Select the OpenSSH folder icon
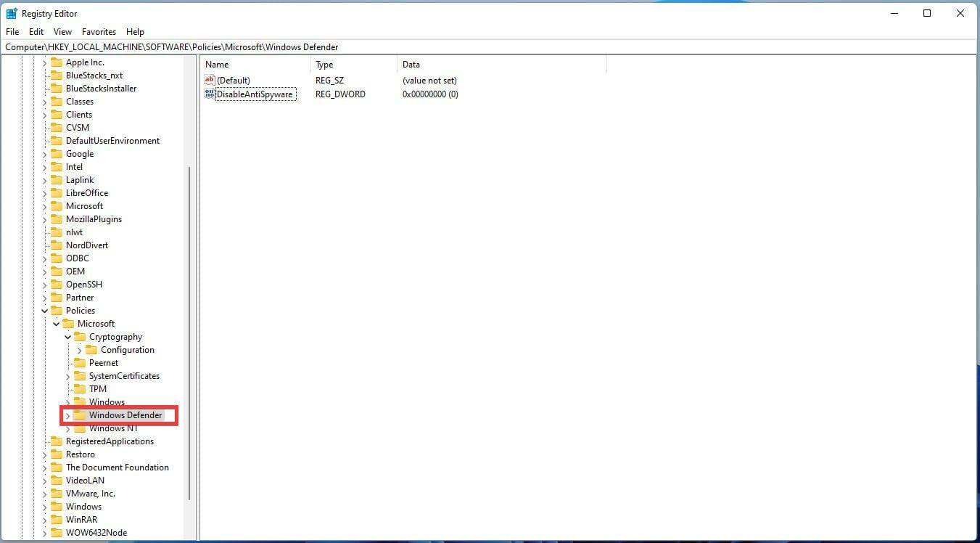Viewport: 980px width, 543px height. [x=56, y=285]
